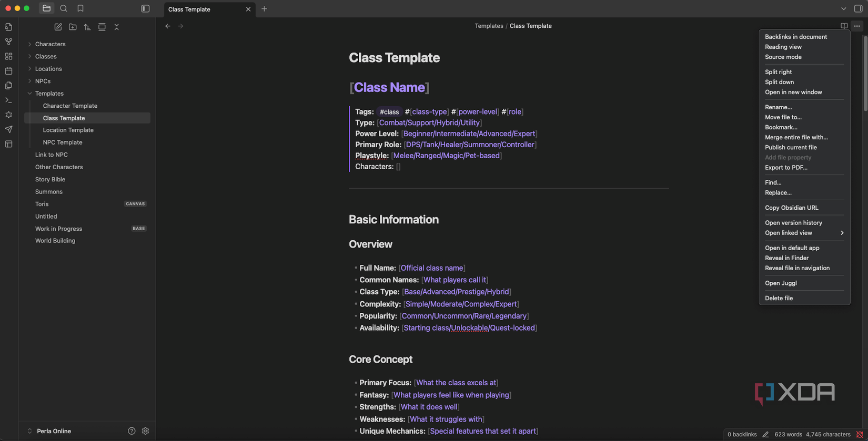
Task: Change file explorer sort order
Action: click(x=87, y=27)
